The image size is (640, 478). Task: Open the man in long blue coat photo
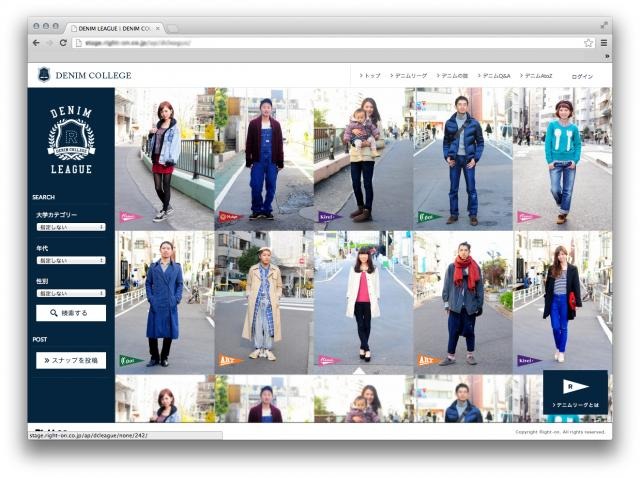pos(164,303)
